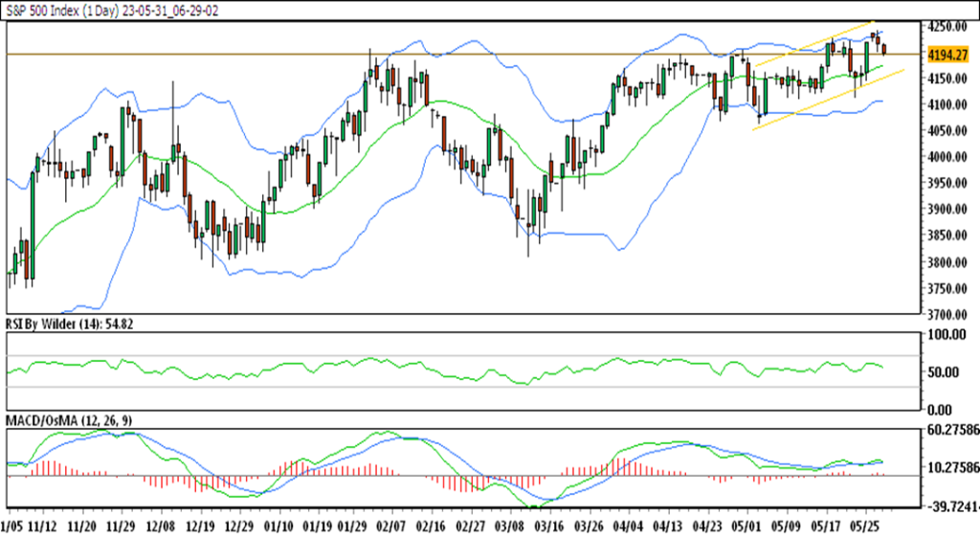
Task: Click the 05/17 date label
Action: 826,526
